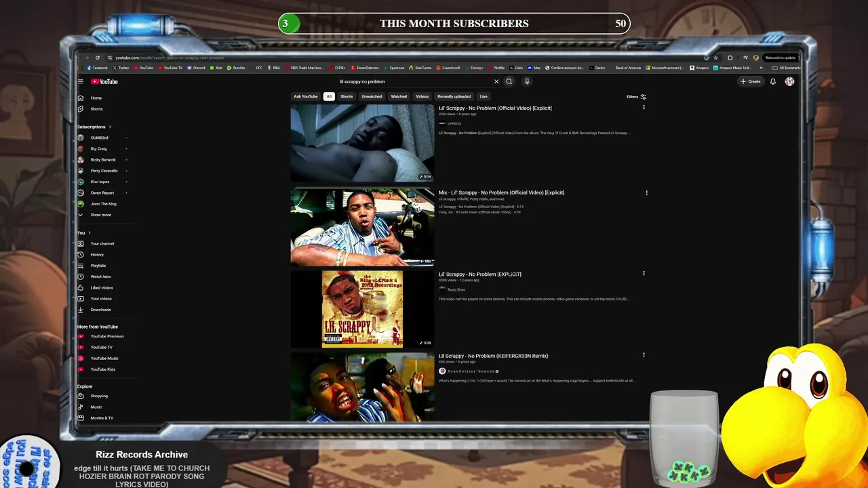Image resolution: width=868 pixels, height=488 pixels.
Task: Click the browser address bar
Action: point(407,58)
